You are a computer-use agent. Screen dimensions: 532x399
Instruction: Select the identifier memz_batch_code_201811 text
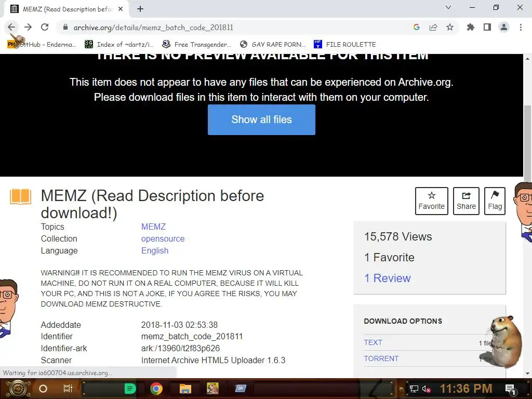point(192,337)
